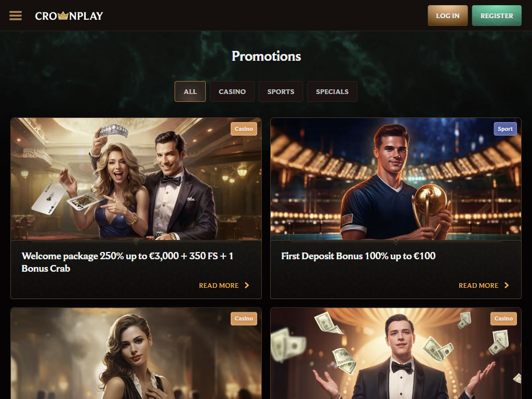Click the CrownPlay logo
This screenshot has width=532, height=399.
pos(69,16)
